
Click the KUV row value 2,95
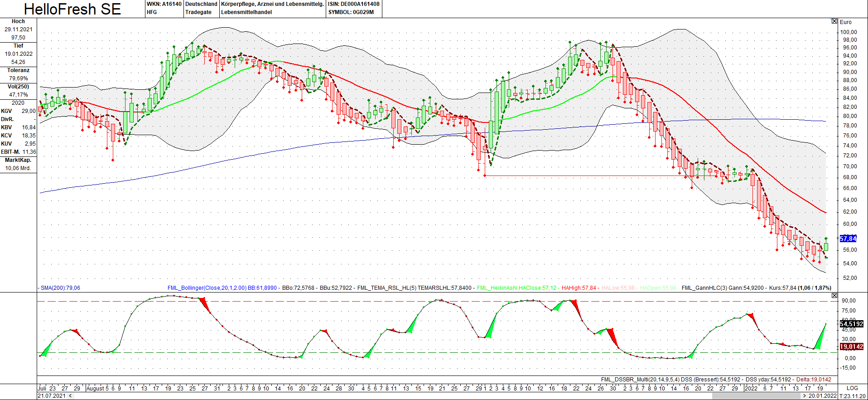pyautogui.click(x=30, y=144)
